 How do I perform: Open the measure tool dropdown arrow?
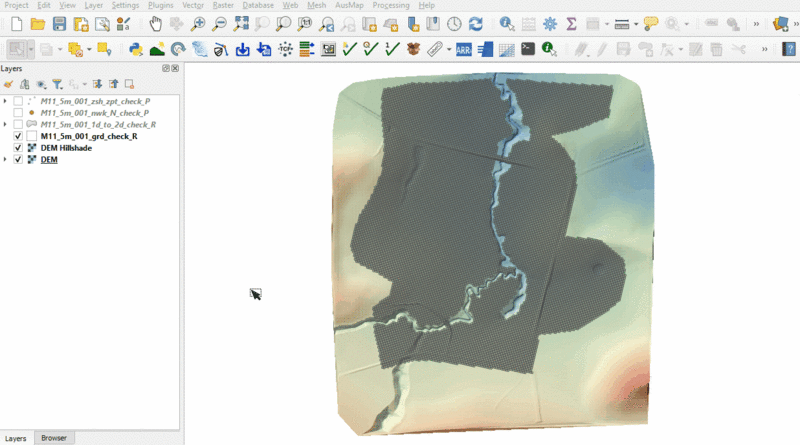click(x=638, y=23)
